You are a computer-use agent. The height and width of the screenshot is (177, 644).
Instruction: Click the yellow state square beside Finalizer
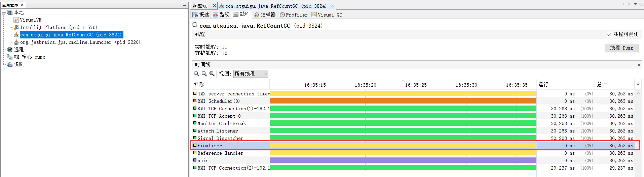(x=195, y=145)
